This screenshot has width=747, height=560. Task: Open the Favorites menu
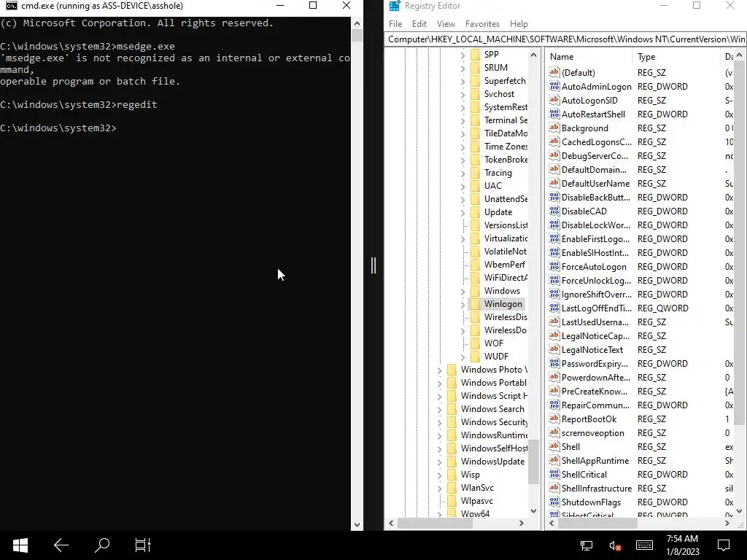pyautogui.click(x=482, y=24)
